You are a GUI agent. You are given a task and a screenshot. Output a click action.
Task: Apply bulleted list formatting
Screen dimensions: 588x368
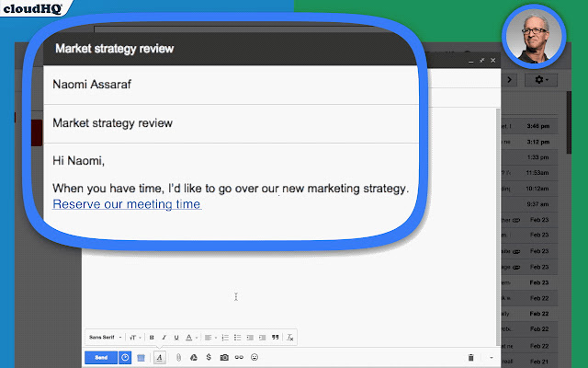pyautogui.click(x=237, y=338)
